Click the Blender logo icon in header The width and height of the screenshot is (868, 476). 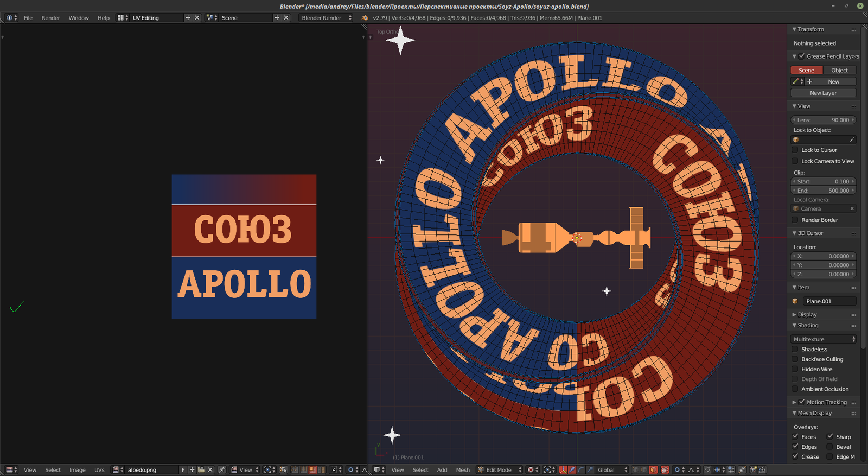pyautogui.click(x=365, y=18)
